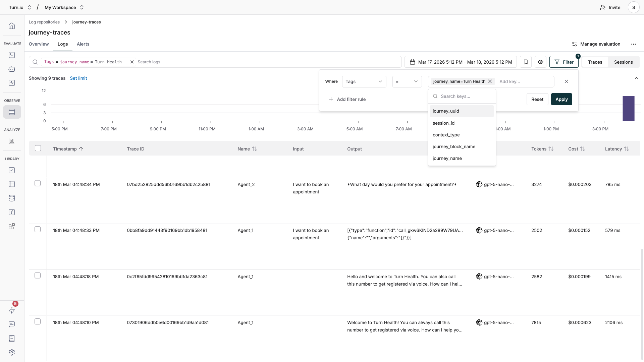
Task: Open the home icon in sidebar
Action: pos(12,26)
